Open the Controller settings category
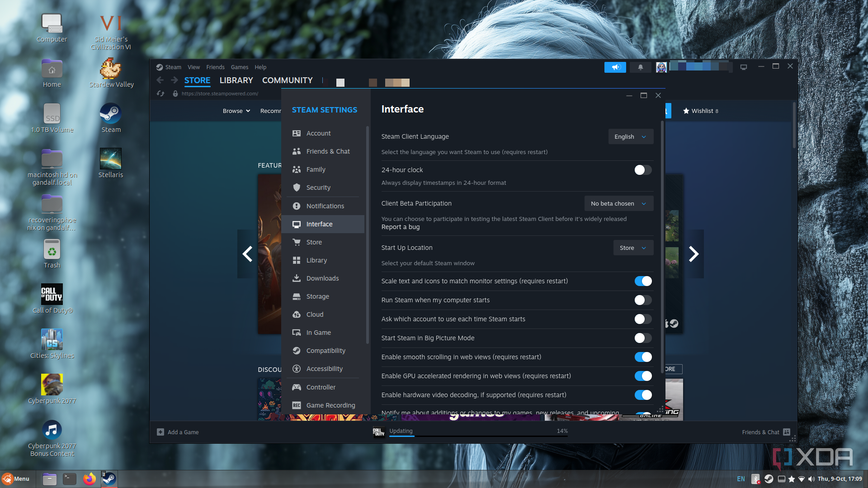The image size is (868, 488). pos(323,387)
